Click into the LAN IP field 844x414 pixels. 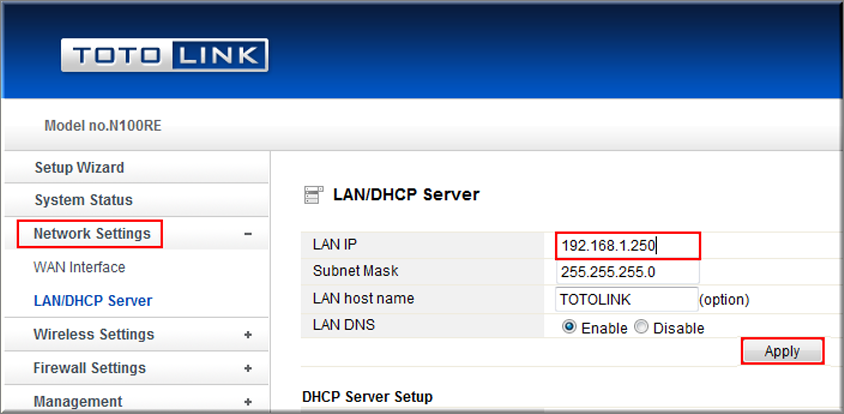coord(628,246)
